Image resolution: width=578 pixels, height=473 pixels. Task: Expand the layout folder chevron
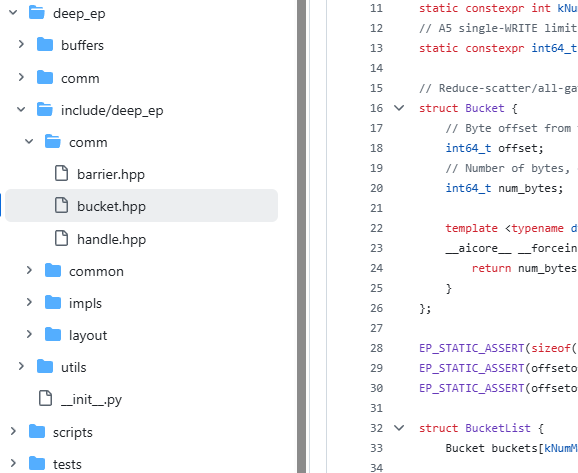[x=29, y=334]
